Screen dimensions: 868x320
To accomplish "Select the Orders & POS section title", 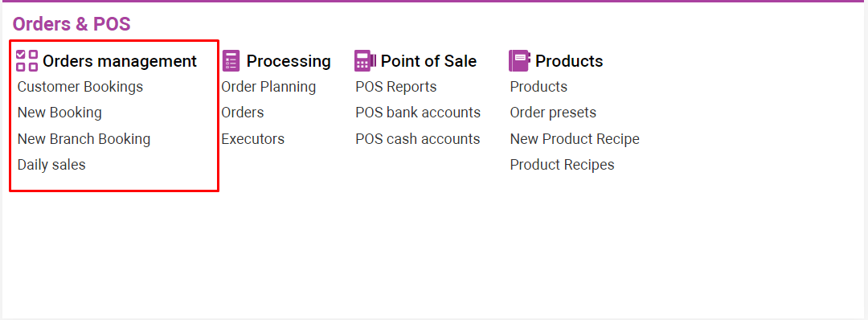I will (72, 24).
